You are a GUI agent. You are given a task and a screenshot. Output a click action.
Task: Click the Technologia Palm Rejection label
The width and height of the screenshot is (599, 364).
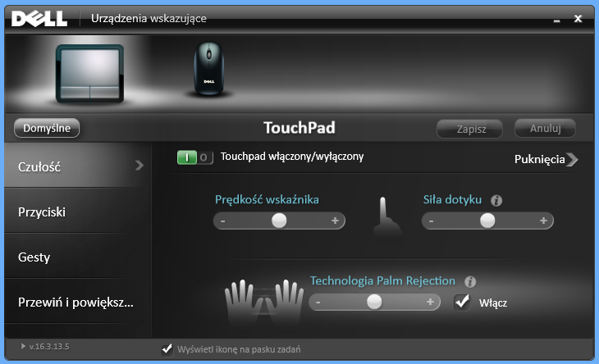[382, 281]
